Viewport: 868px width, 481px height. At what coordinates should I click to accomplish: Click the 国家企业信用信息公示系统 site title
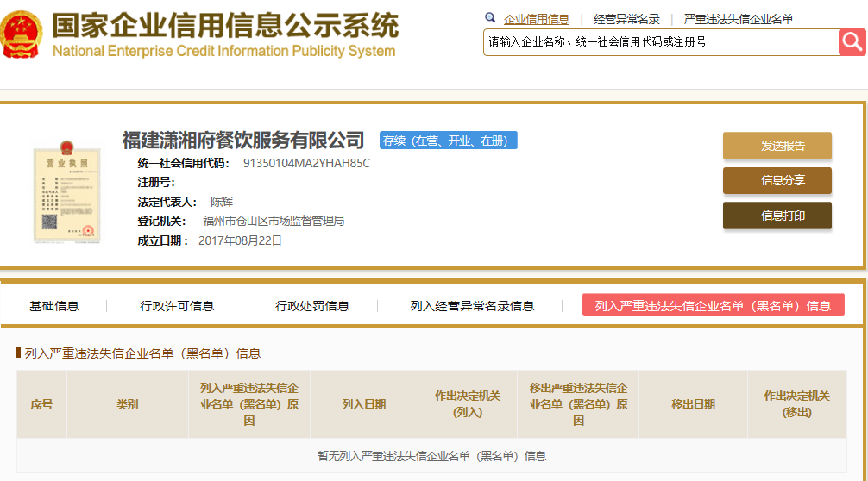click(x=225, y=26)
